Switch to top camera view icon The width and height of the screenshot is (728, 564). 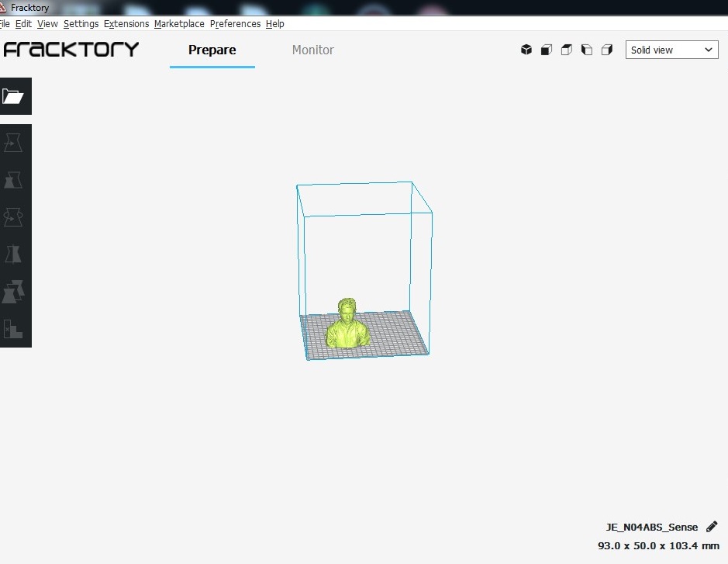click(x=567, y=50)
